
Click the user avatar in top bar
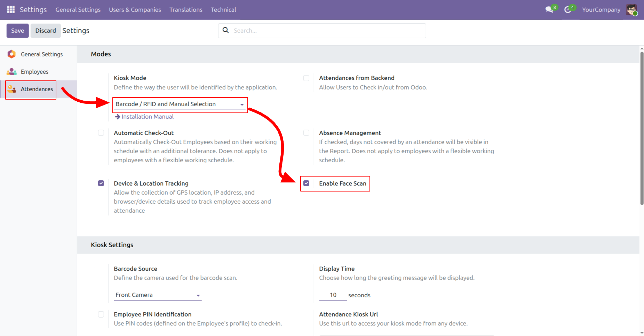631,10
